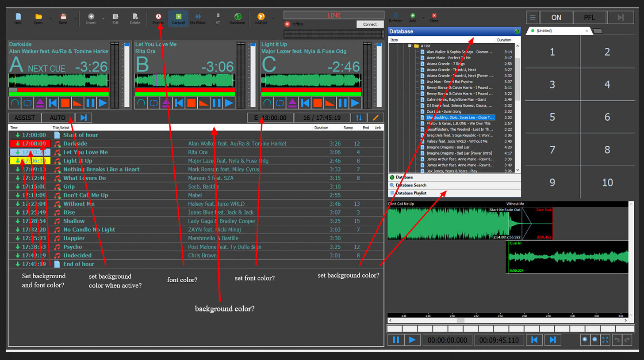Viewport: 644px width, 360px height.
Task: Click the orange pencil edit icon
Action: 376,118
